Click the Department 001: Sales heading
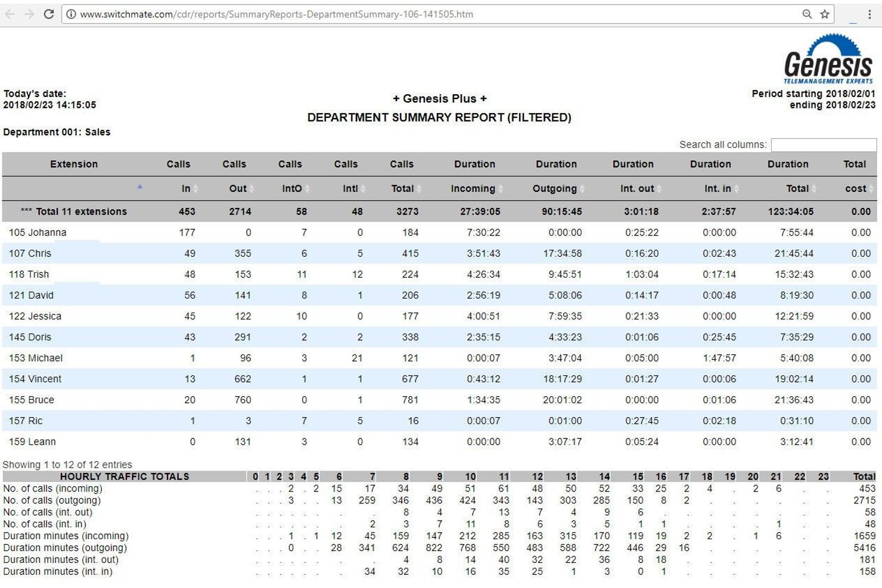This screenshot has width=882, height=588. pyautogui.click(x=57, y=132)
